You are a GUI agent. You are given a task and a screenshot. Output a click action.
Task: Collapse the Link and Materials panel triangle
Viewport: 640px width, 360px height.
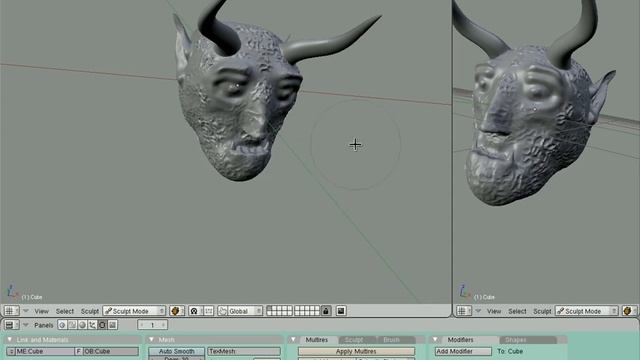coord(10,340)
